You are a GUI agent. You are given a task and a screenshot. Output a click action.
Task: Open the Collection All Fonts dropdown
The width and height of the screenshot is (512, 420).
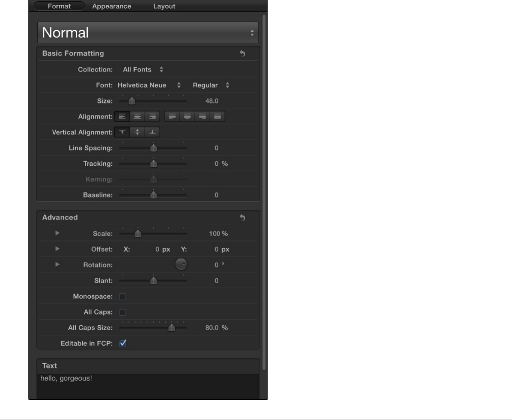pyautogui.click(x=143, y=70)
